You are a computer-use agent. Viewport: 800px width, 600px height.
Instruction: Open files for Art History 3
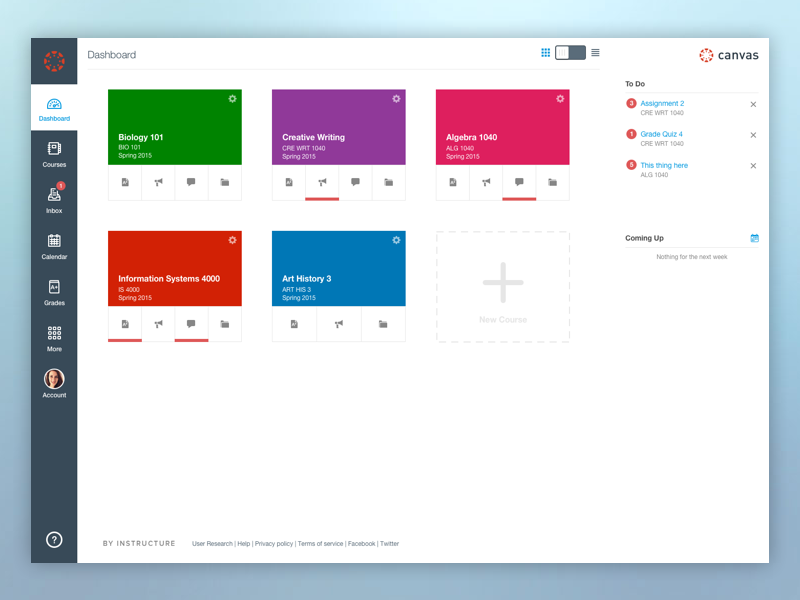pyautogui.click(x=383, y=324)
